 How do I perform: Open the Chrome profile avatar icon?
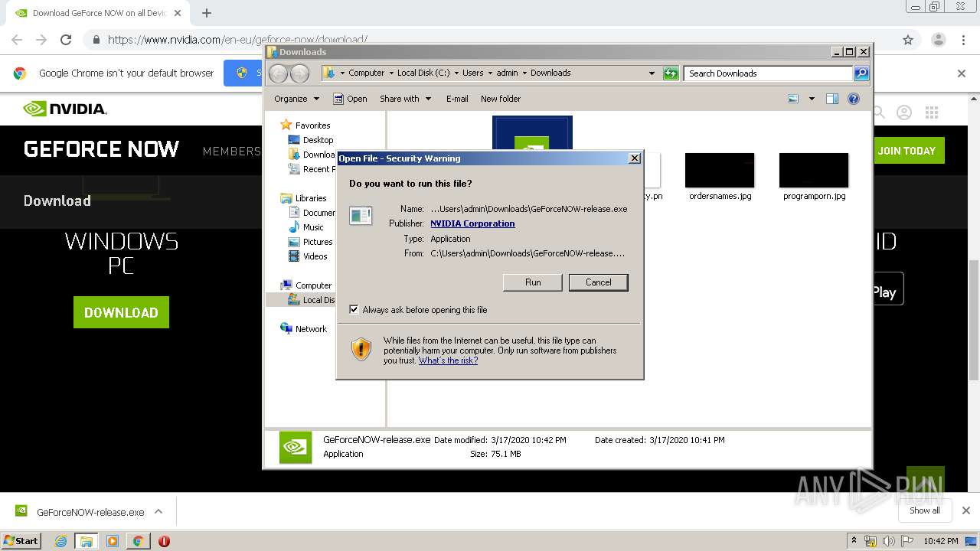click(939, 40)
